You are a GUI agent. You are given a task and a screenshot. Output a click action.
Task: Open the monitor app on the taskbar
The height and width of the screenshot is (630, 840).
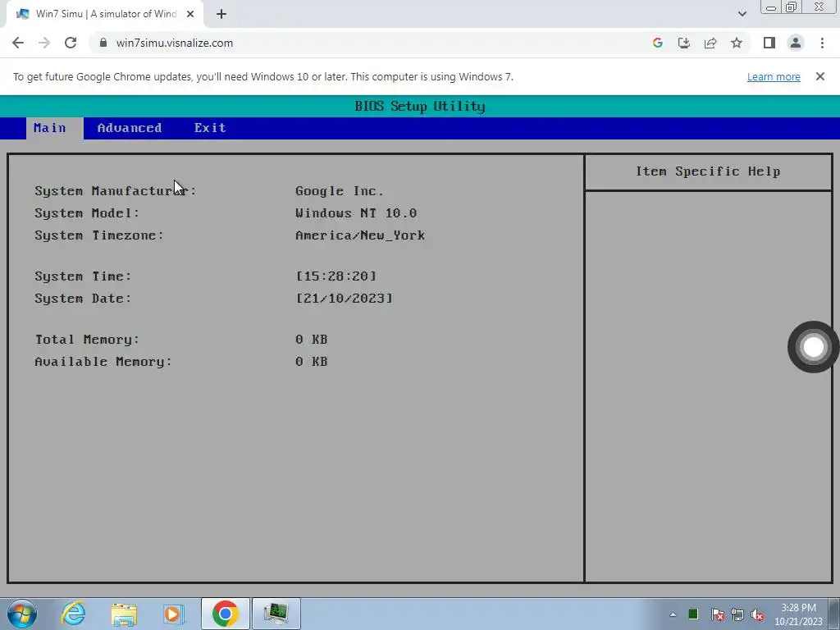[x=276, y=614]
